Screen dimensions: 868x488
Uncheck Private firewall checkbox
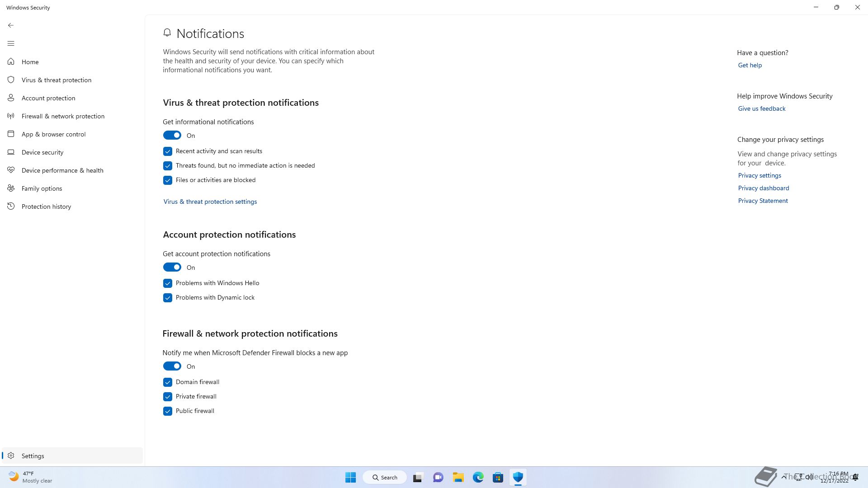168,396
